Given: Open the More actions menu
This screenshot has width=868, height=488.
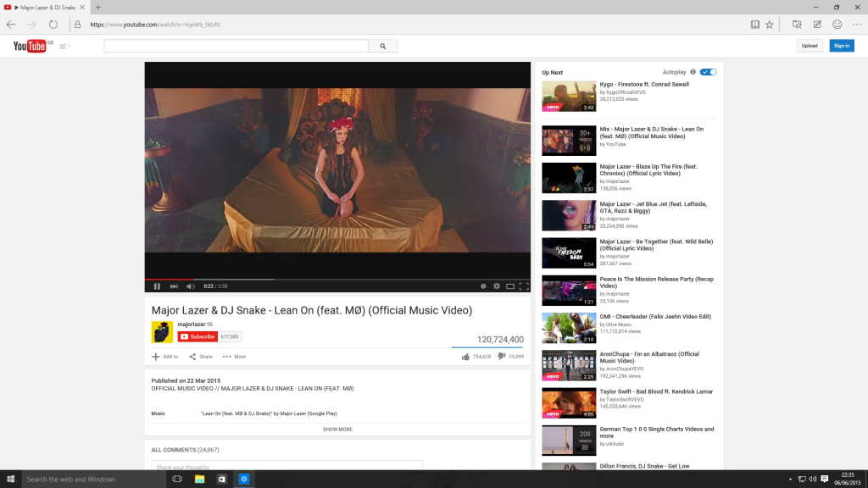Looking at the screenshot, I should 234,357.
